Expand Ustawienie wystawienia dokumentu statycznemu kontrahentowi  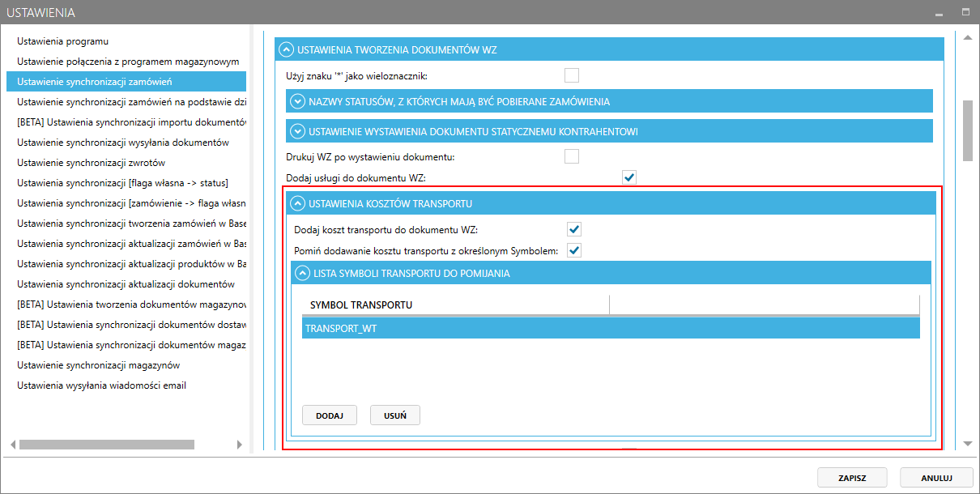click(297, 131)
